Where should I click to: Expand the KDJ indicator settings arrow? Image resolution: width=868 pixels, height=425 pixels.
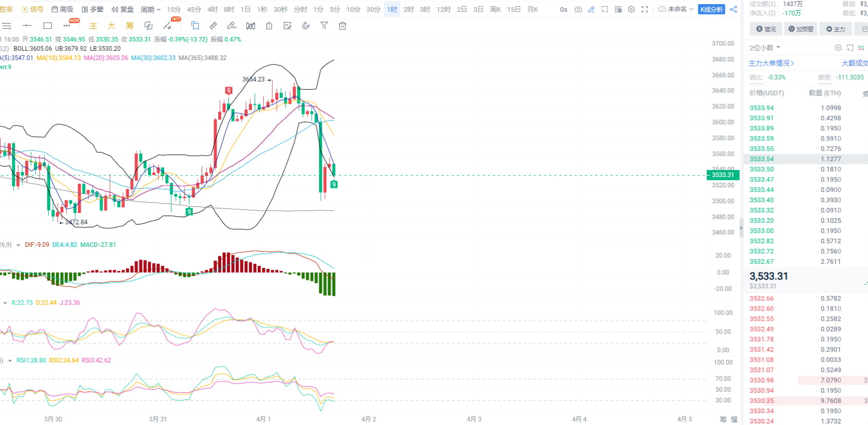pyautogui.click(x=5, y=303)
